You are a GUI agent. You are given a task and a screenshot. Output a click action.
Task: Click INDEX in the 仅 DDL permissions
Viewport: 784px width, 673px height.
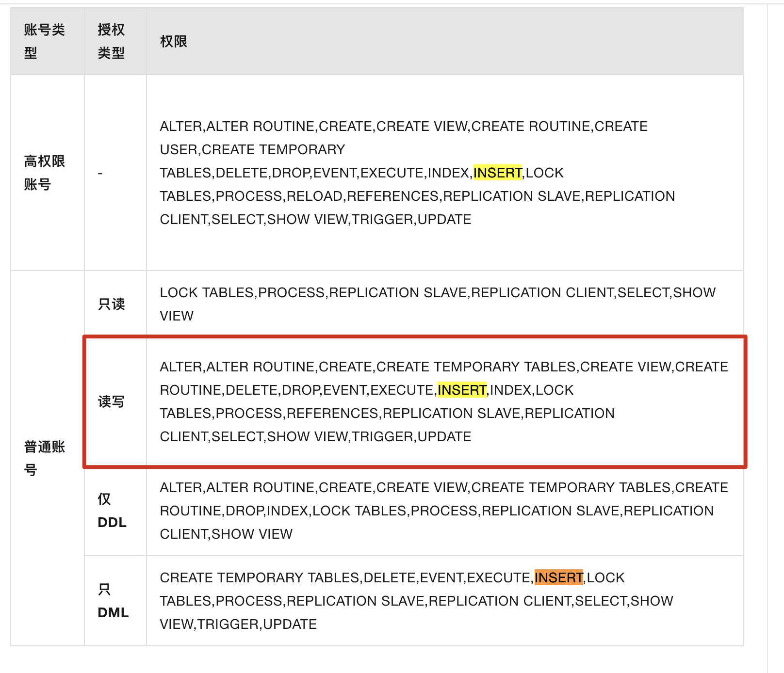pyautogui.click(x=287, y=511)
